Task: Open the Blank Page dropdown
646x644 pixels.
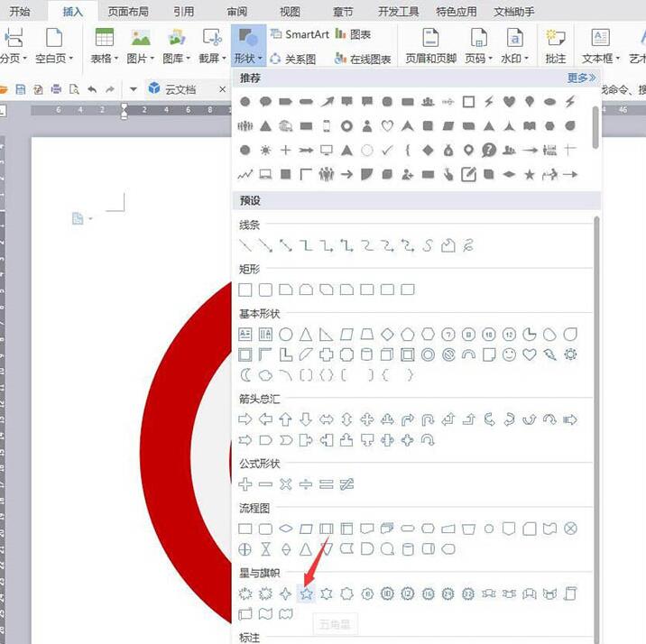Action: click(x=54, y=45)
